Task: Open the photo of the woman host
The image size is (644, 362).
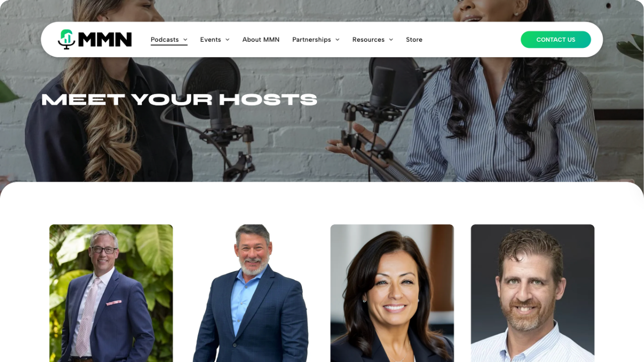Action: point(392,293)
